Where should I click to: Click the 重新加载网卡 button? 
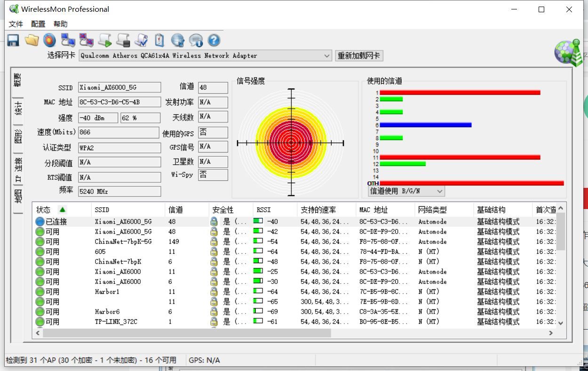tap(359, 56)
